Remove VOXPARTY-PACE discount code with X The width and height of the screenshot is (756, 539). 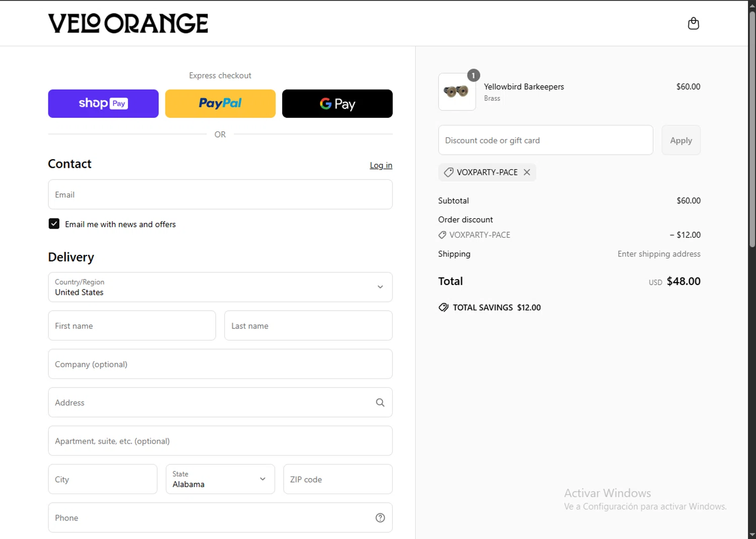(527, 172)
